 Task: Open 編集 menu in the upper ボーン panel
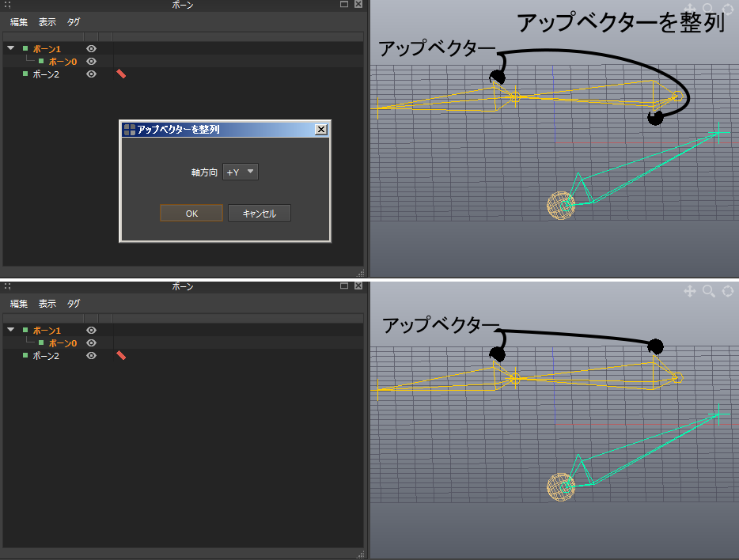19,22
